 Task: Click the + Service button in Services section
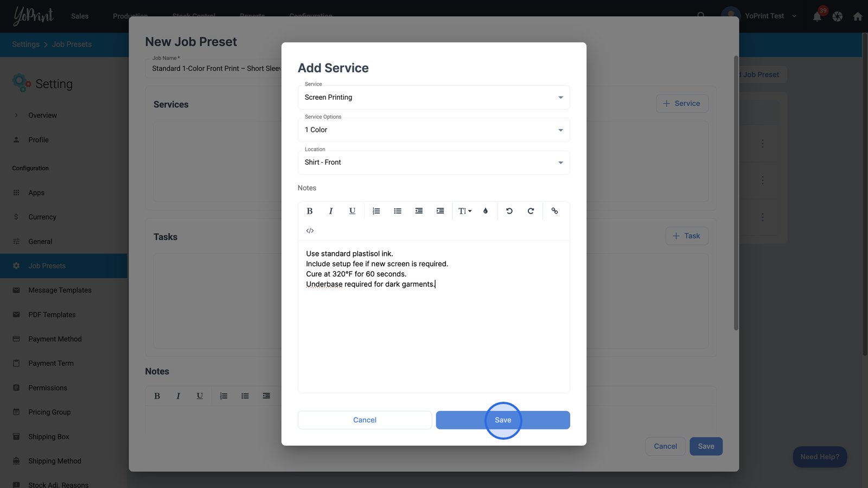(x=682, y=104)
